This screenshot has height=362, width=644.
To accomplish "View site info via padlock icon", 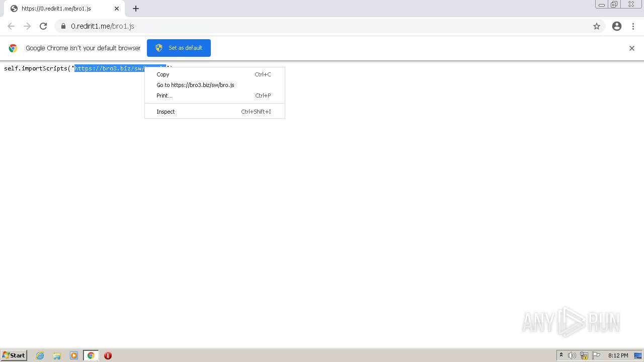I will (63, 26).
